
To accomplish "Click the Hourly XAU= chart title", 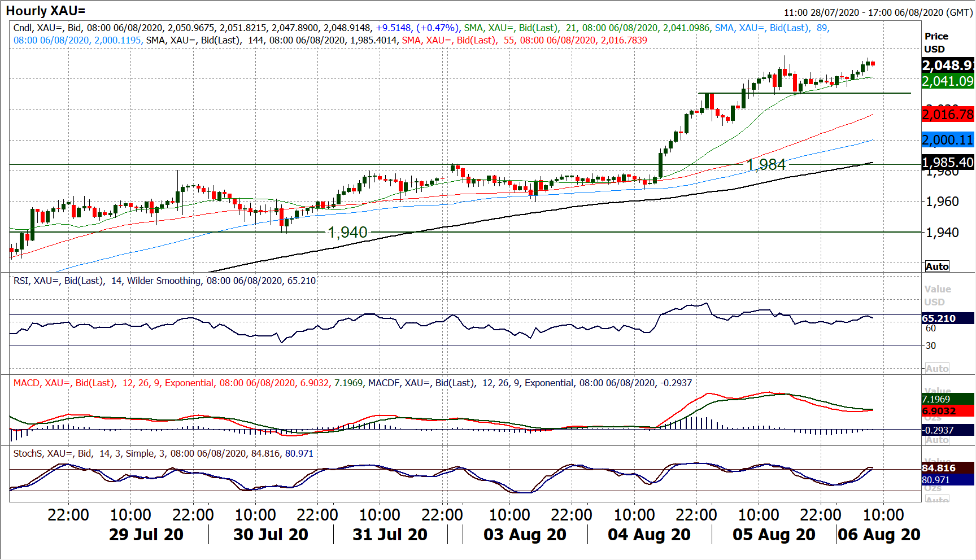I will coord(46,11).
